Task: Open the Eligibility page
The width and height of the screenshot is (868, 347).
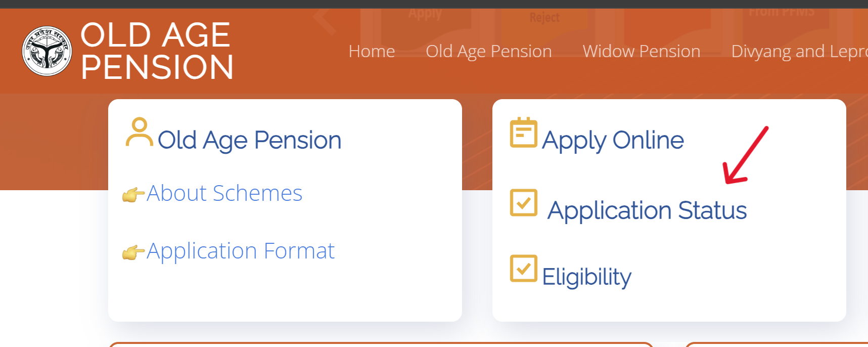Action: pyautogui.click(x=586, y=276)
